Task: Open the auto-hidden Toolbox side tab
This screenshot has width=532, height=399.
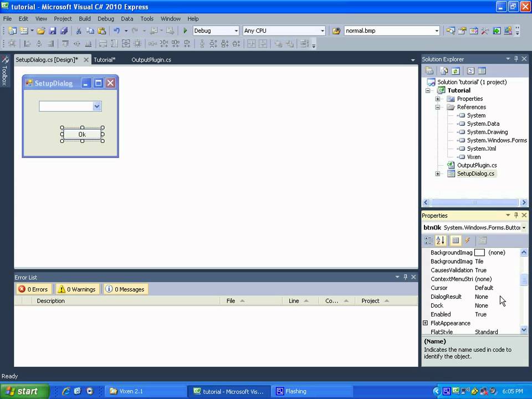Action: point(5,70)
